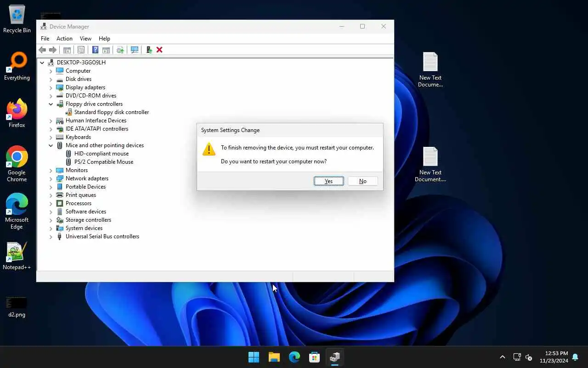This screenshot has width=588, height=368.
Task: Select IDE ATA/ATAPI controllers item
Action: pyautogui.click(x=96, y=129)
